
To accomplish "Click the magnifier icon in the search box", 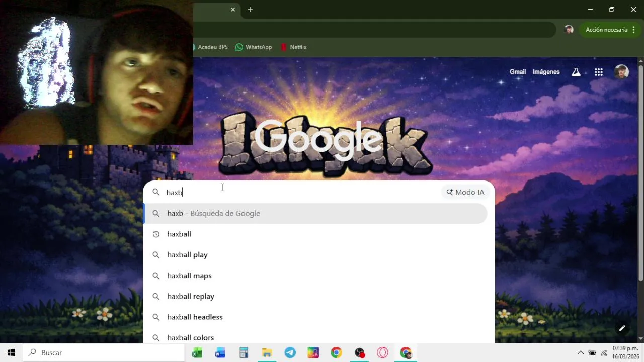I will pyautogui.click(x=156, y=192).
